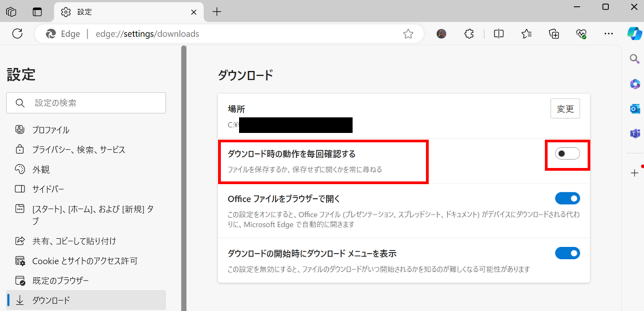Select the 設定 browser tab
Screen dimensions: 644x311
129,12
